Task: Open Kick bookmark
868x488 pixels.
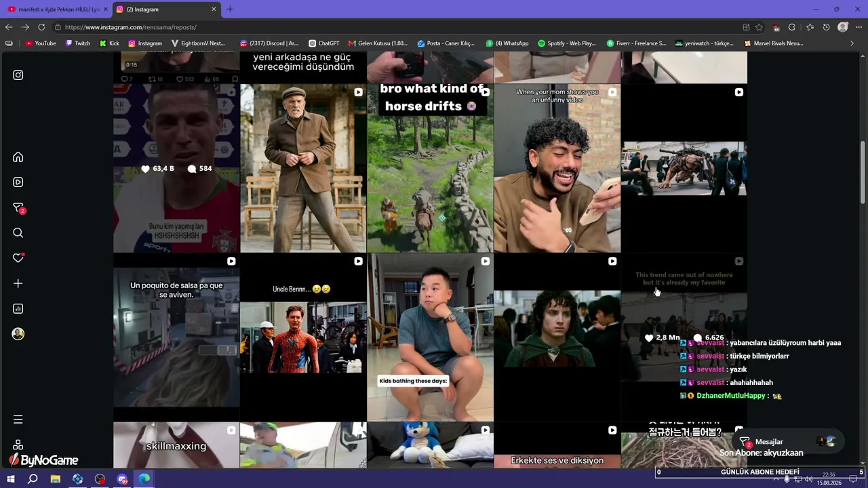Action: point(109,43)
